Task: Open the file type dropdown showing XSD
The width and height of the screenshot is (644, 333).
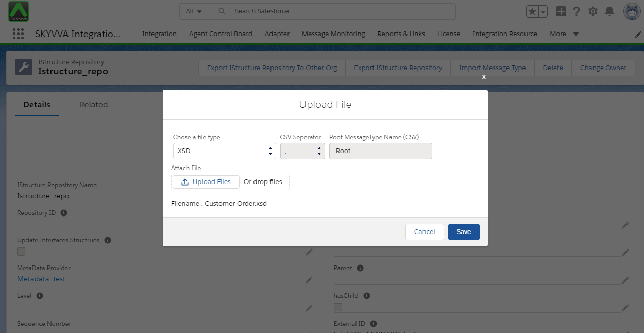Action: [224, 151]
